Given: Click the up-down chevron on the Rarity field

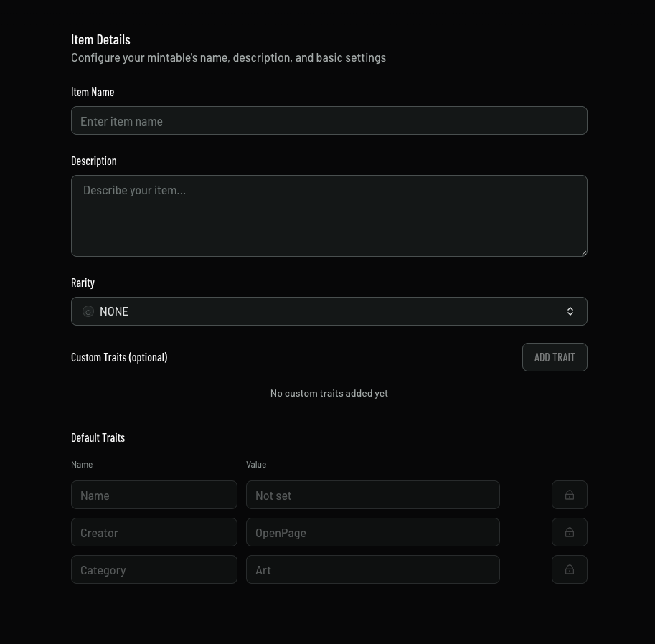Looking at the screenshot, I should coord(570,311).
